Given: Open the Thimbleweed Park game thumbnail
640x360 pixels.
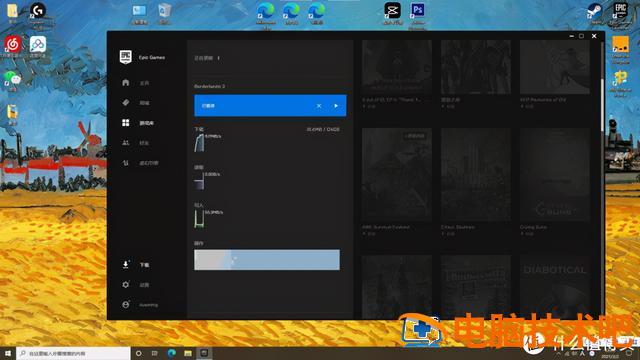Looking at the screenshot, I should 476,287.
